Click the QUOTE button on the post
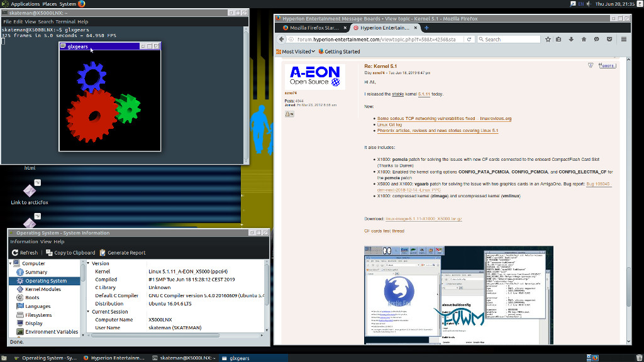Image resolution: width=644 pixels, height=362 pixels. (x=607, y=65)
